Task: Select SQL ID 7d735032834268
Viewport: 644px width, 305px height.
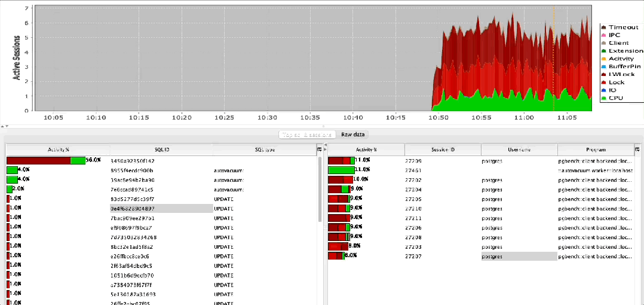Action: coord(133,237)
